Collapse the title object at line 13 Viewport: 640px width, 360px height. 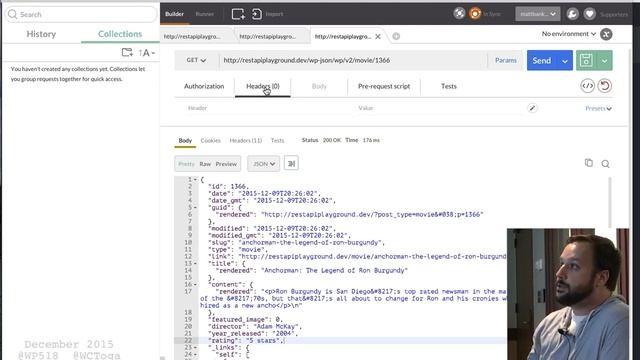195,264
